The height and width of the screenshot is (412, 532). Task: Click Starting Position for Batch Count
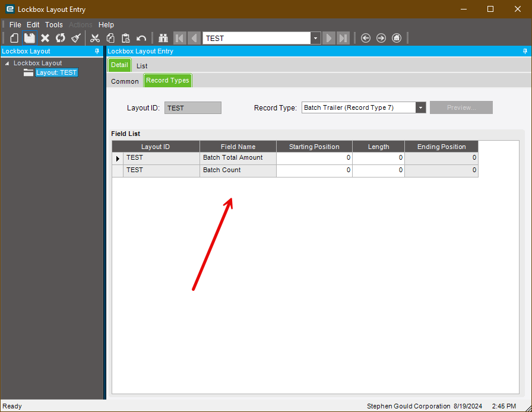314,171
